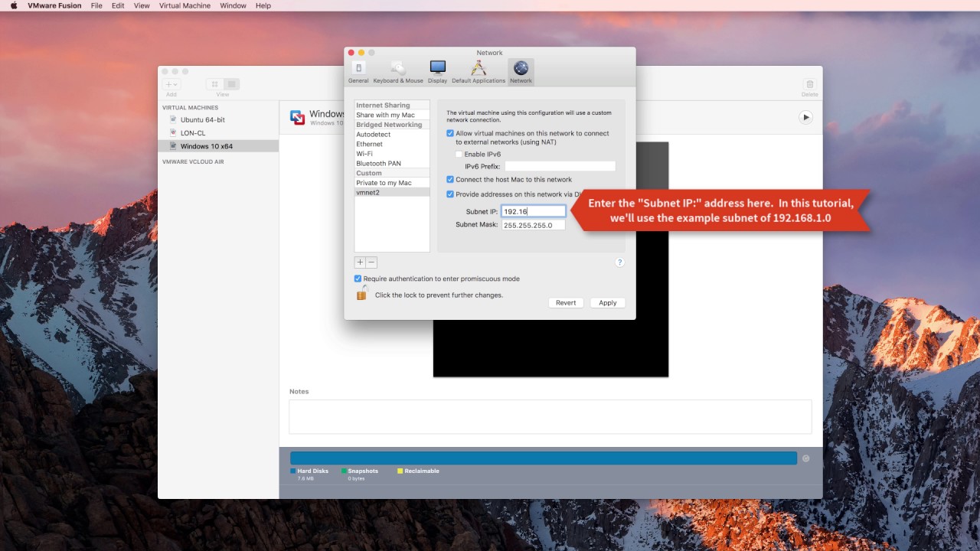Click the Subnet Mask input field
The width and height of the screenshot is (980, 551).
pos(534,225)
